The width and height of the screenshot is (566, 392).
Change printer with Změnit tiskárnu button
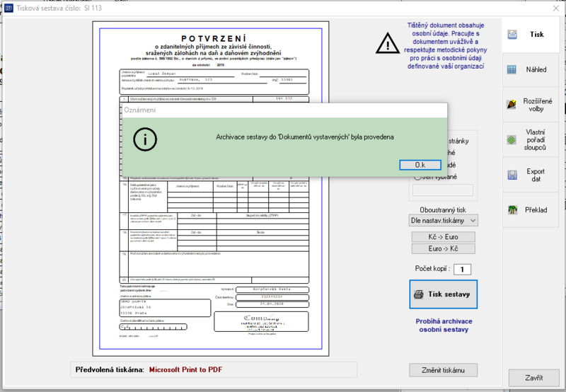(444, 370)
